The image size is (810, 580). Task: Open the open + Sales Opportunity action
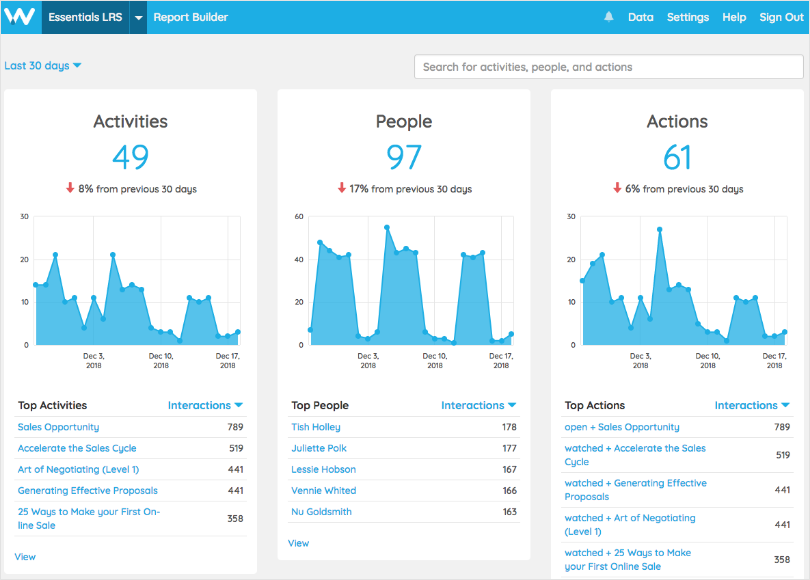(622, 427)
